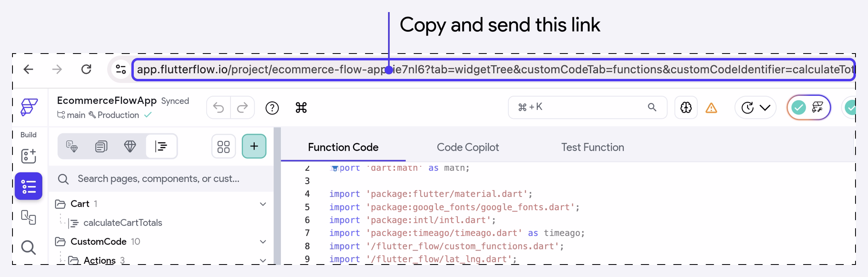This screenshot has height=277, width=868.
Task: Open the FlutterFlow logo menu
Action: (x=29, y=107)
